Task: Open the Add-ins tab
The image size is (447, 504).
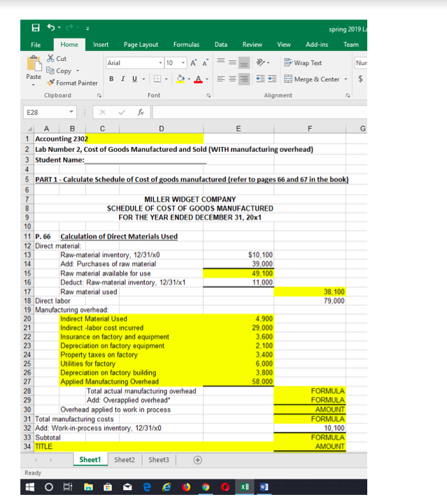Action: point(317,45)
